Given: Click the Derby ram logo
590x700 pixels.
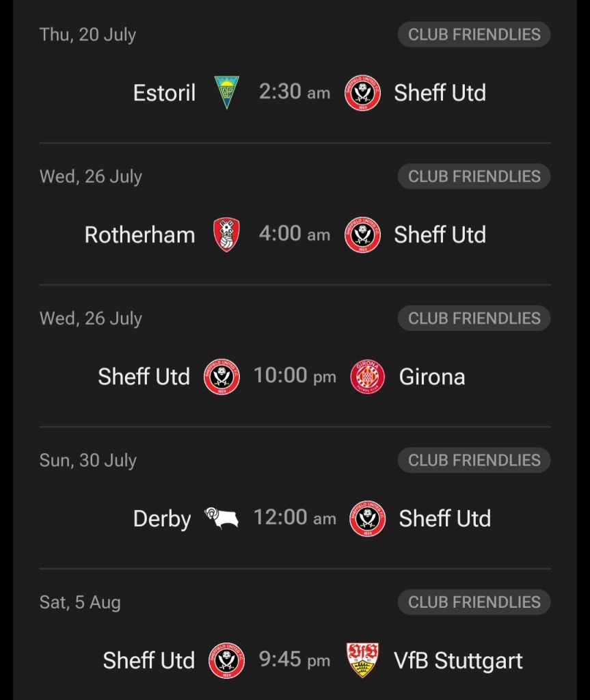Looking at the screenshot, I should click(222, 519).
